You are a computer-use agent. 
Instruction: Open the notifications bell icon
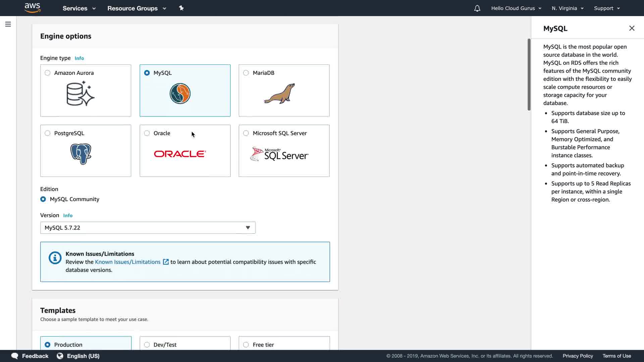[477, 8]
